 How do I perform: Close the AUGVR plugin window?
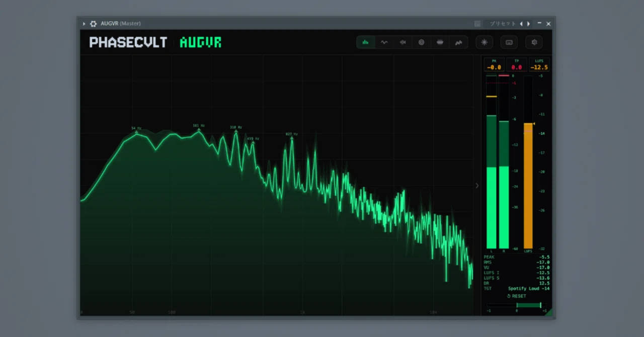548,24
